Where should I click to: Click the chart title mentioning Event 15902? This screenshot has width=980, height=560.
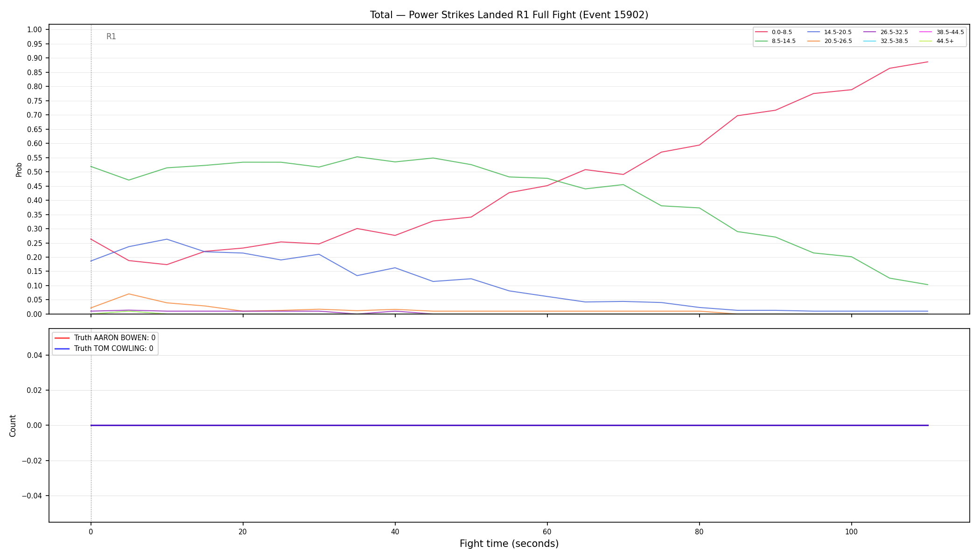click(x=509, y=15)
